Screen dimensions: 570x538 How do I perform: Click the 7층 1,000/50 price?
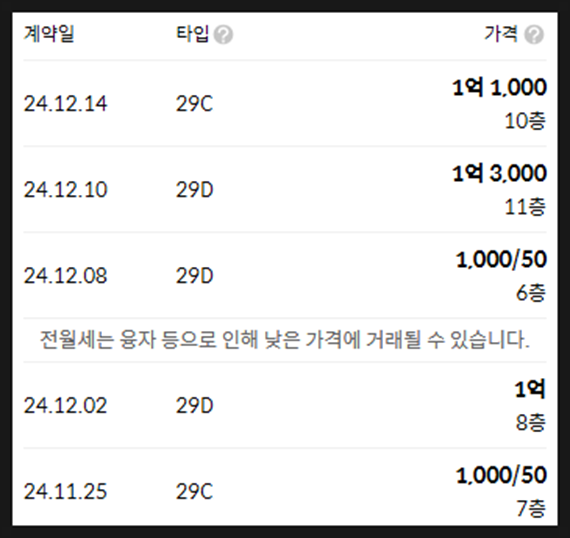501,475
